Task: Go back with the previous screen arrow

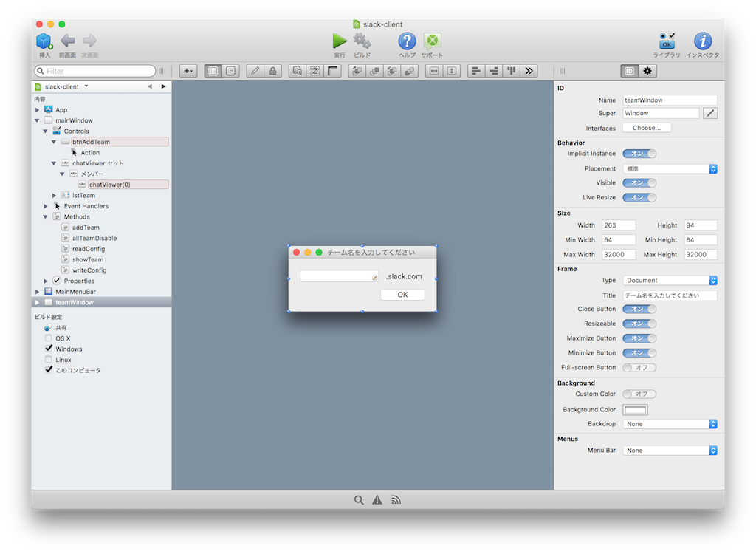Action: (67, 41)
